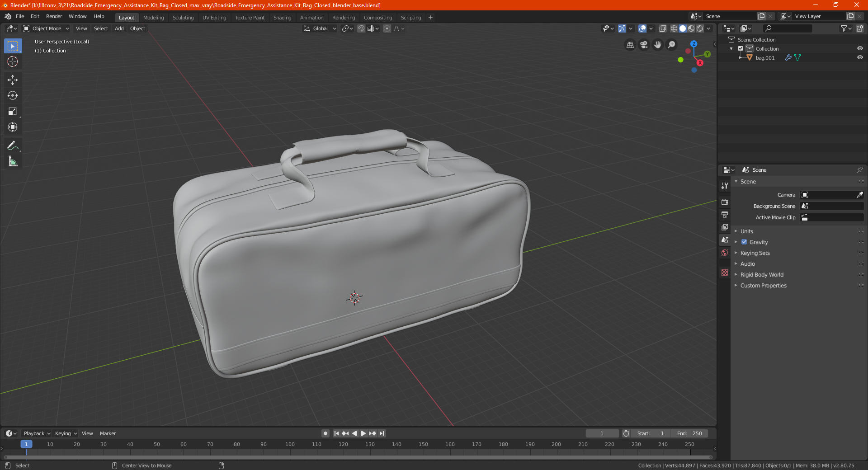Image resolution: width=868 pixels, height=470 pixels.
Task: Click the Z axis gizmo handle
Action: click(x=693, y=44)
